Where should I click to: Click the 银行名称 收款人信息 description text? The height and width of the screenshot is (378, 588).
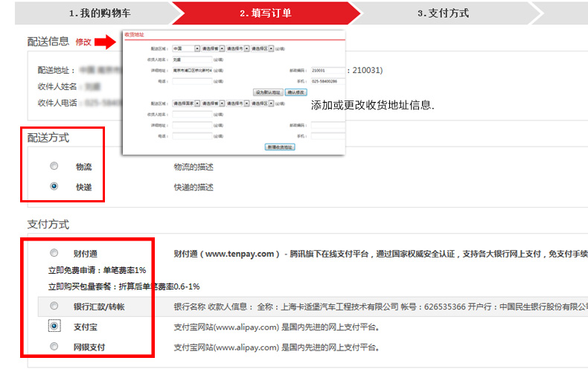[x=380, y=307]
